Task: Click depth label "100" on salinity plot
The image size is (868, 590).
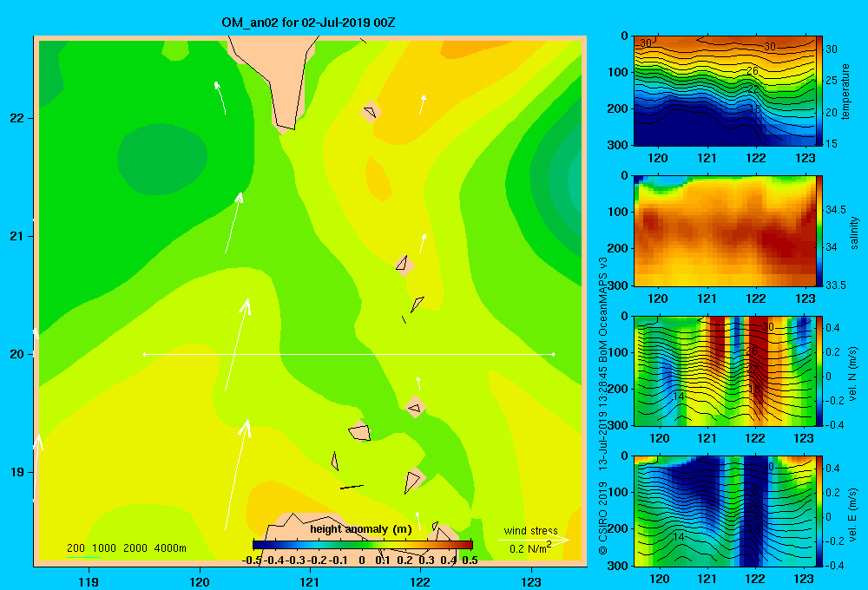Action: 618,212
